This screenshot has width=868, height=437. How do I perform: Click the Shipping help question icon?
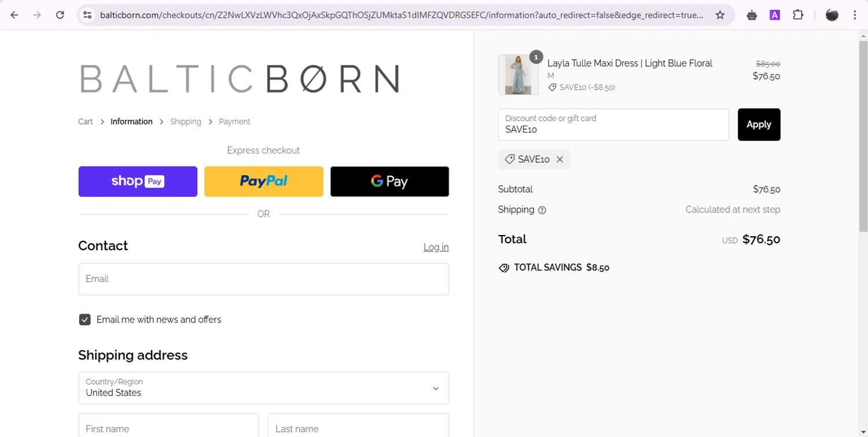542,210
